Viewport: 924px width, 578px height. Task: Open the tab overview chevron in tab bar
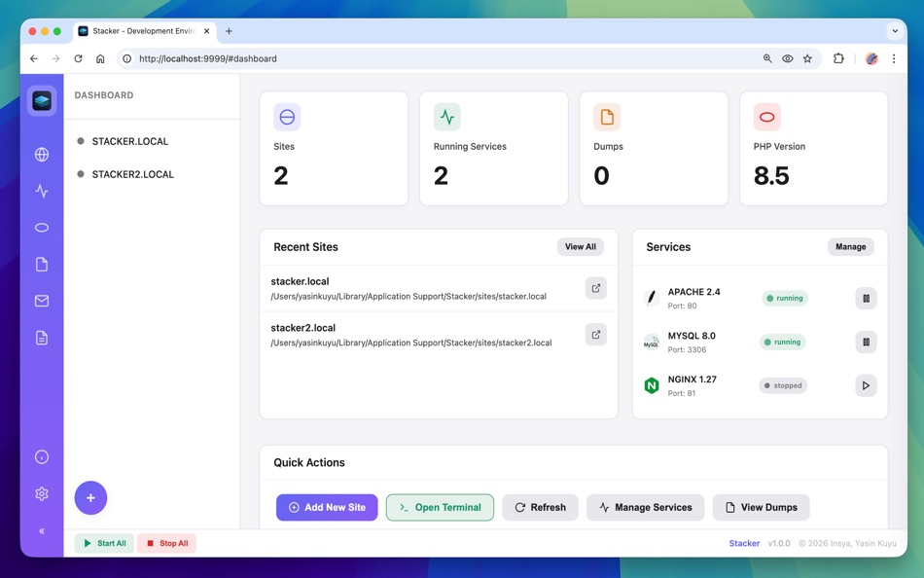click(895, 30)
